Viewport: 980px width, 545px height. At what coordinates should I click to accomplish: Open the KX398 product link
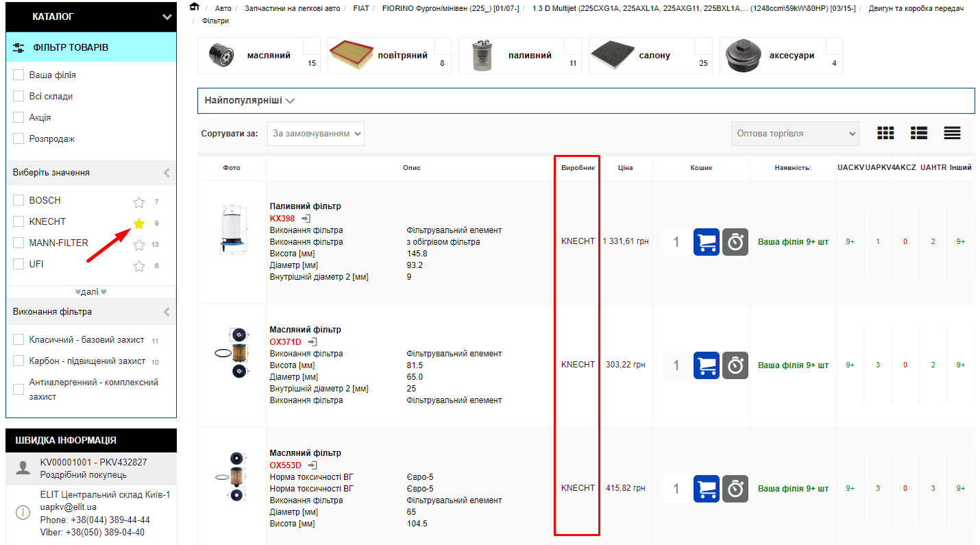(282, 219)
